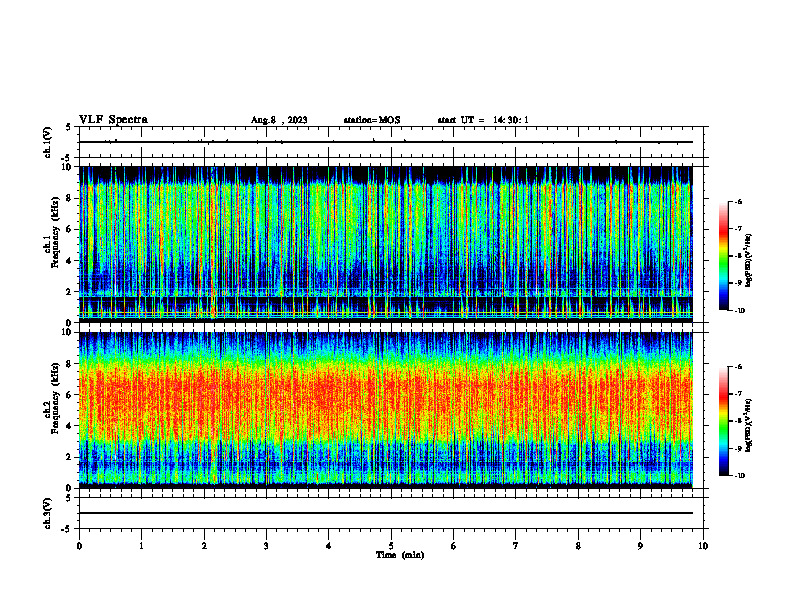Click the "station=MOS" header label
792x612 pixels.
click(372, 120)
